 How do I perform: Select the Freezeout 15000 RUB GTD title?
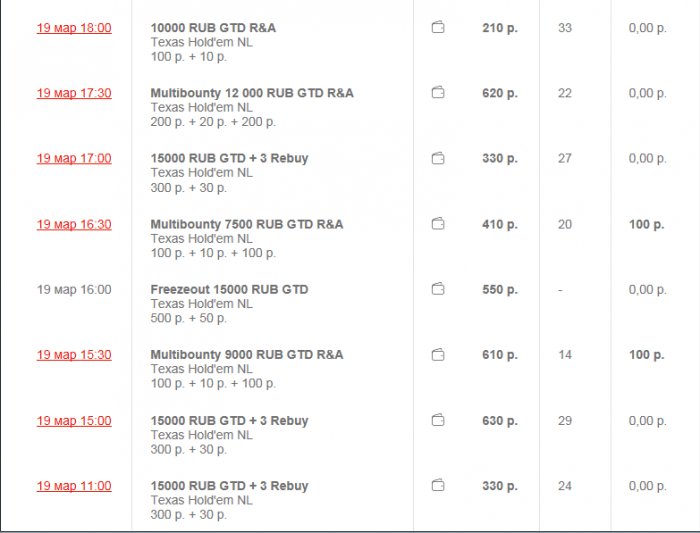click(229, 289)
